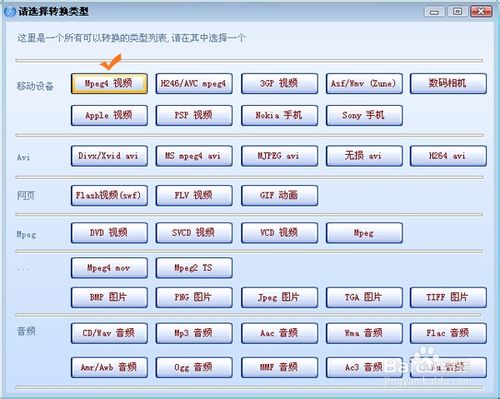Select Mp3 音频 output
The height and width of the screenshot is (399, 500).
pyautogui.click(x=194, y=333)
